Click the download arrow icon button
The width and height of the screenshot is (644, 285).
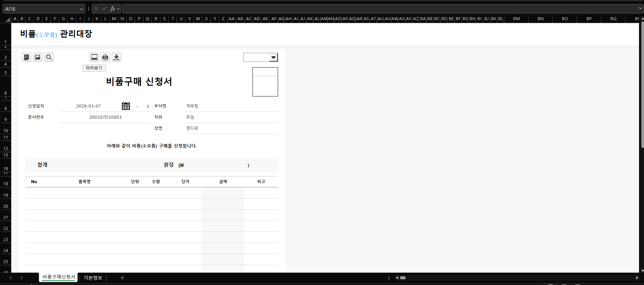tap(116, 57)
